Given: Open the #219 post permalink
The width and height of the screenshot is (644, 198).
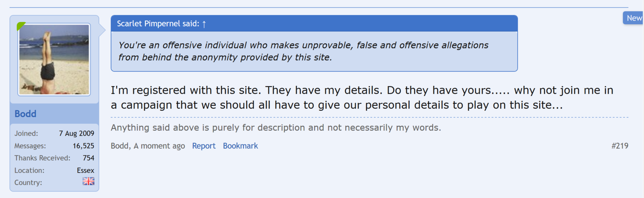Looking at the screenshot, I should (619, 146).
